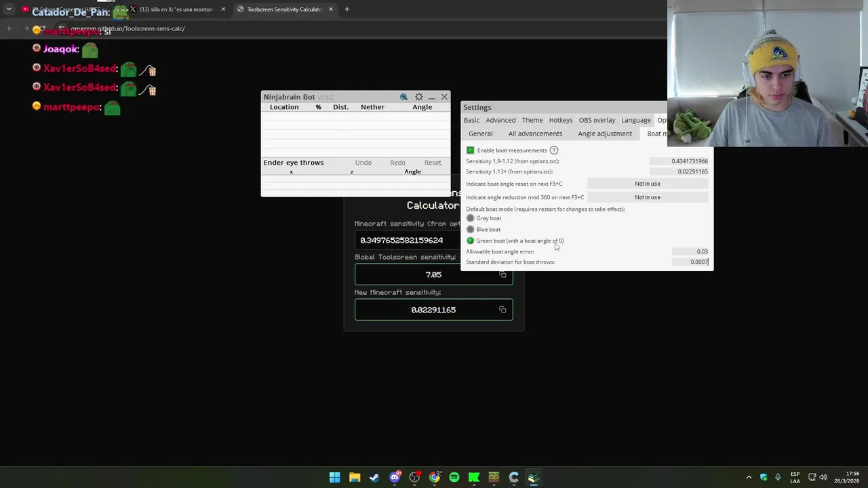Select Green boat mode
Viewport: 868px width, 488px height.
click(x=470, y=241)
